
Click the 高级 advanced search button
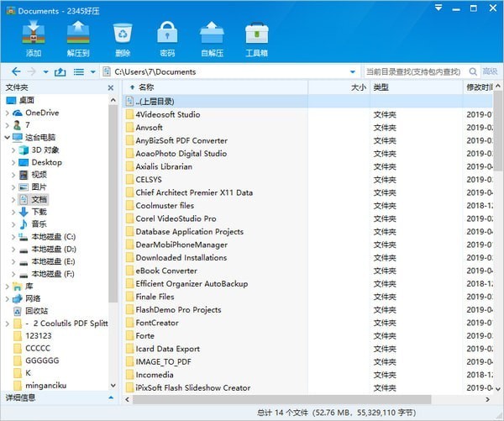coord(490,72)
